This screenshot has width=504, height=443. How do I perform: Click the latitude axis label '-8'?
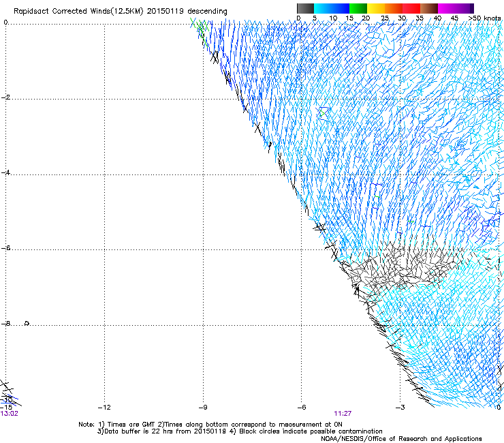pos(5,324)
